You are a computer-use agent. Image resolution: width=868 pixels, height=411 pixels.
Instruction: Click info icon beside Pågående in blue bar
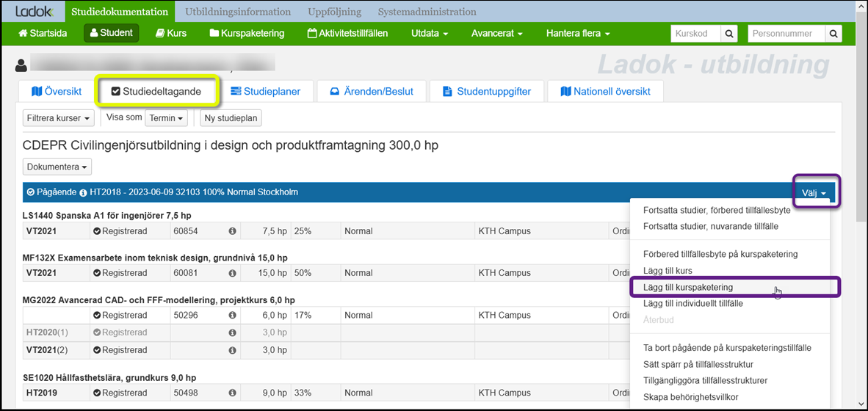click(84, 192)
